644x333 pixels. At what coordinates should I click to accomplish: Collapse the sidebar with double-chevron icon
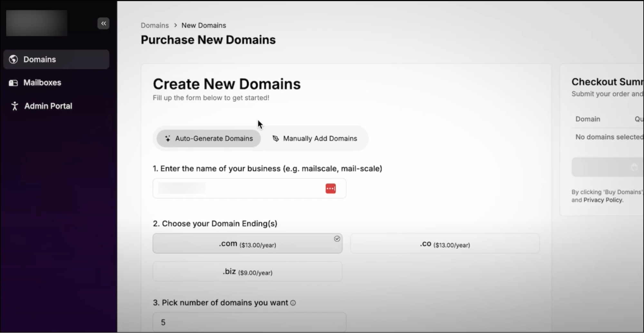tap(103, 23)
